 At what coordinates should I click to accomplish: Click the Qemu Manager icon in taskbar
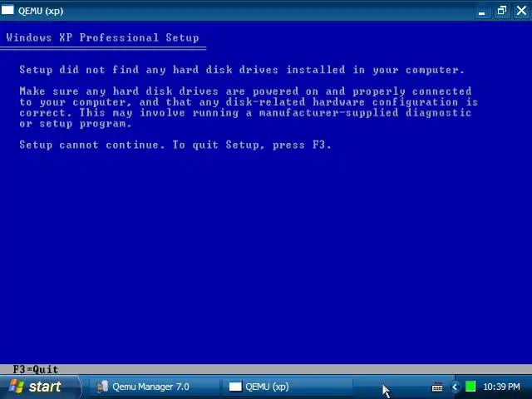102,387
